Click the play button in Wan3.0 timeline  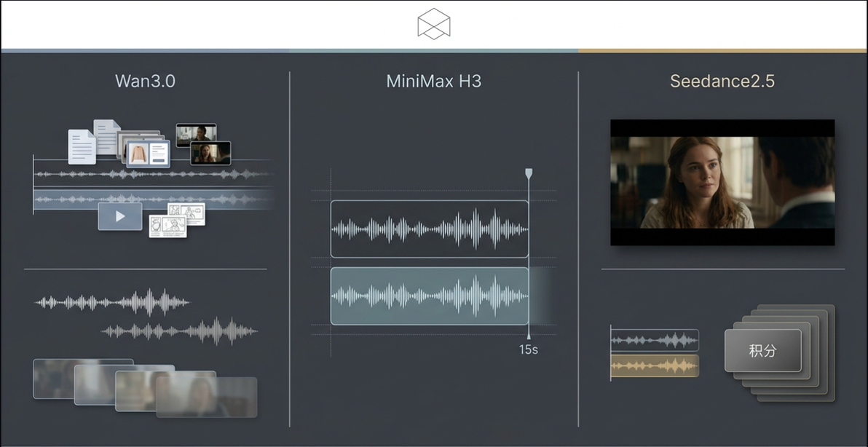pos(120,216)
